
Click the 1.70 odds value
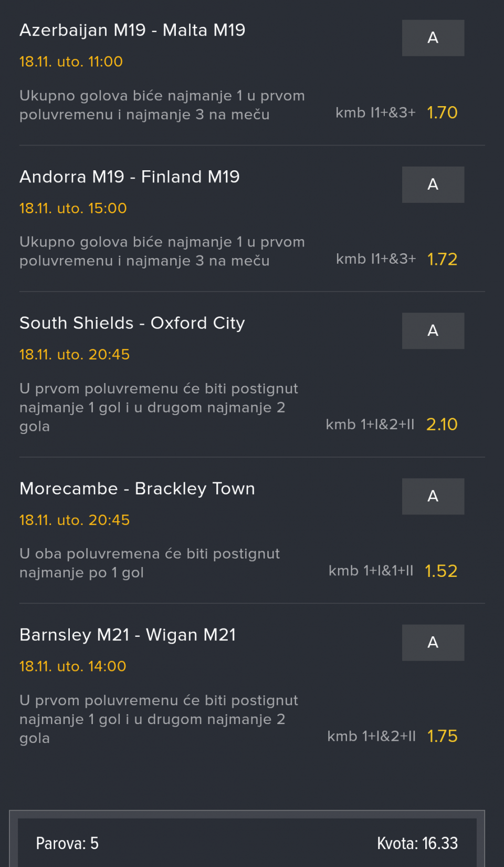click(442, 112)
